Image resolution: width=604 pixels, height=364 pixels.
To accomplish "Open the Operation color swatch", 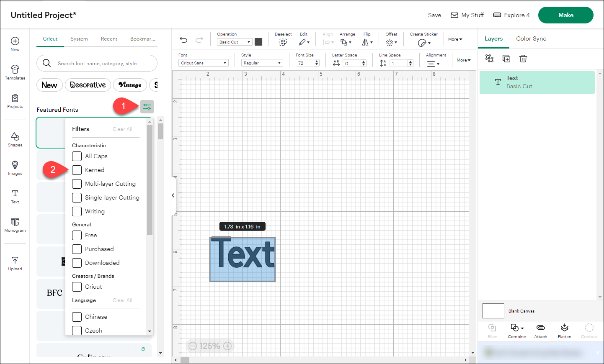I will click(x=258, y=41).
